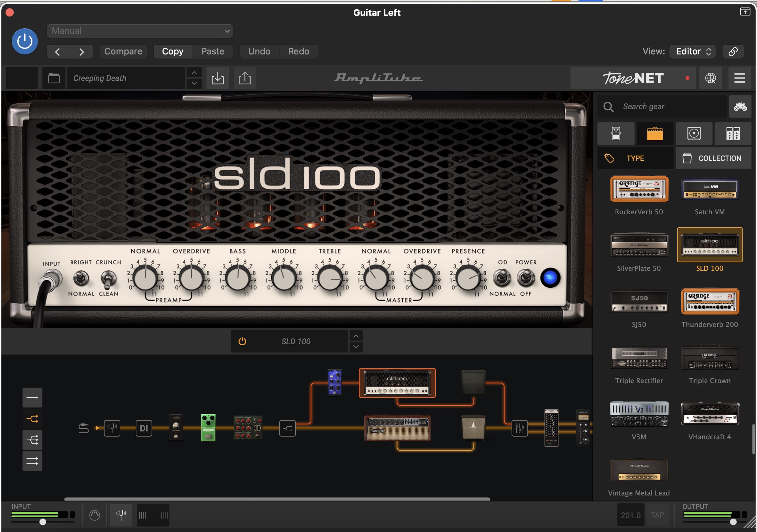
Task: Choose the parallel dual chain routing icon
Action: [x=32, y=461]
